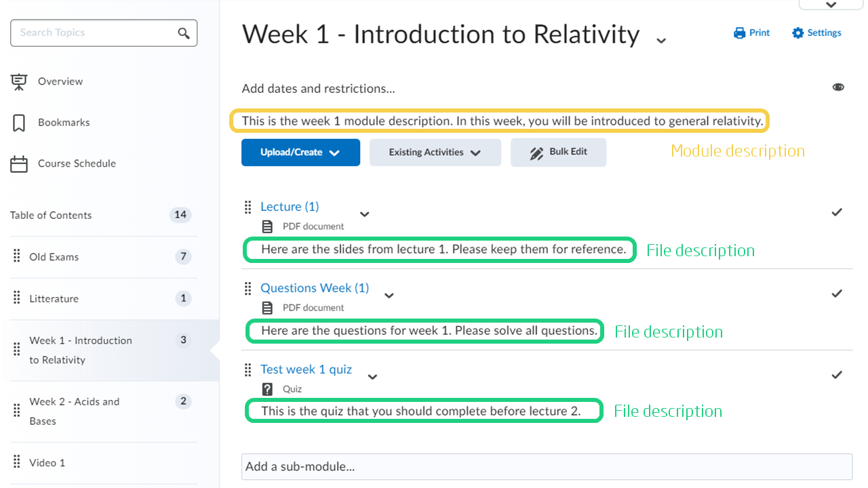Click the Bookmarks icon in sidebar
868x488 pixels.
19,123
